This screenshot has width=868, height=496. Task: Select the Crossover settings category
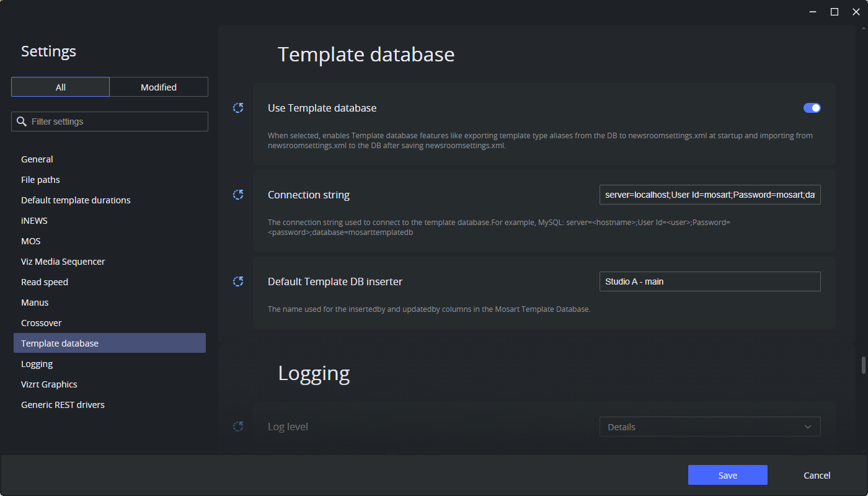[x=41, y=322]
